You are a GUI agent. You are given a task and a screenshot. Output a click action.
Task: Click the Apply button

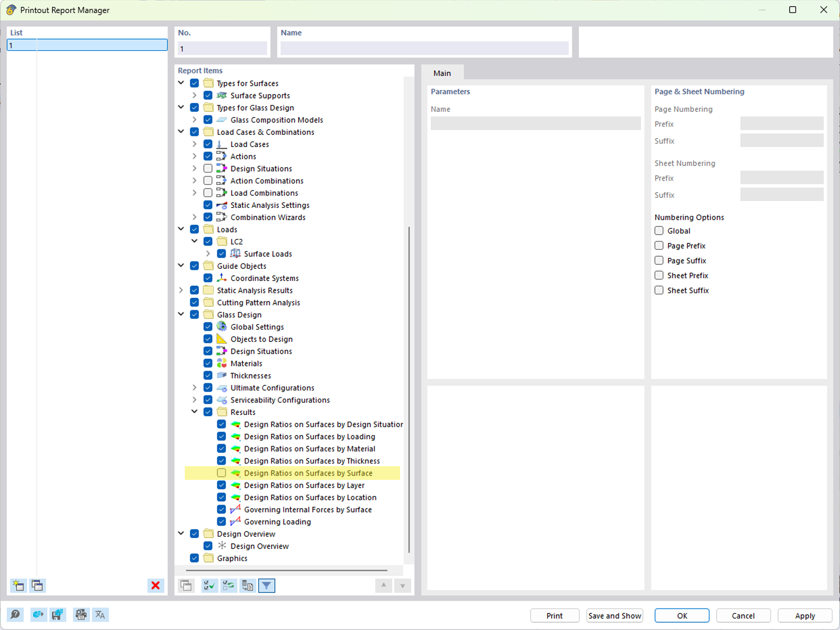click(x=805, y=615)
